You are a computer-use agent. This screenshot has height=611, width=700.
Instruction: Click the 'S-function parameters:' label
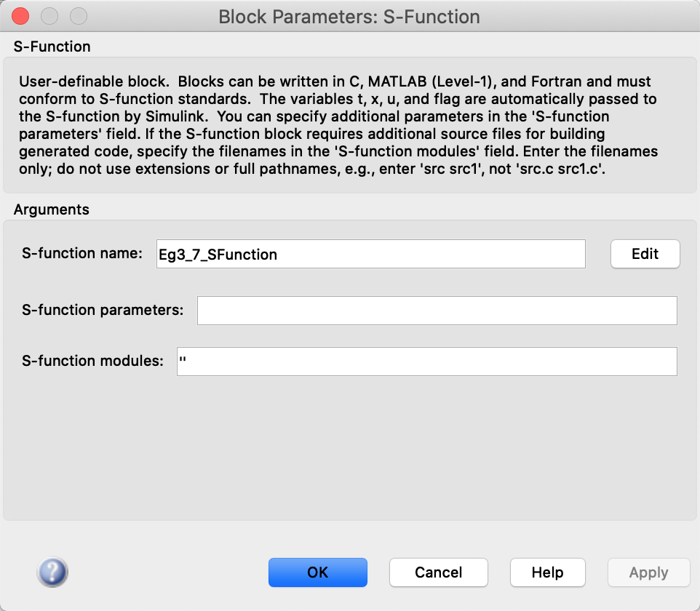point(103,310)
